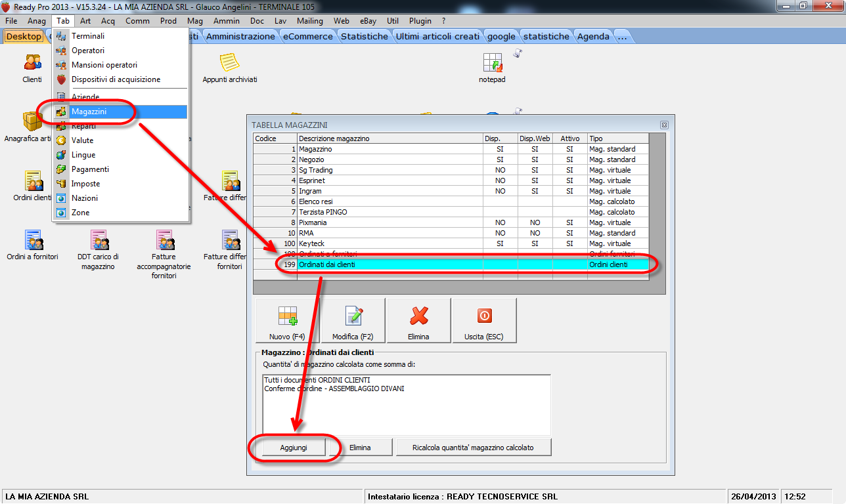
Task: Open the Ordini clienti desktop icon
Action: 32,186
